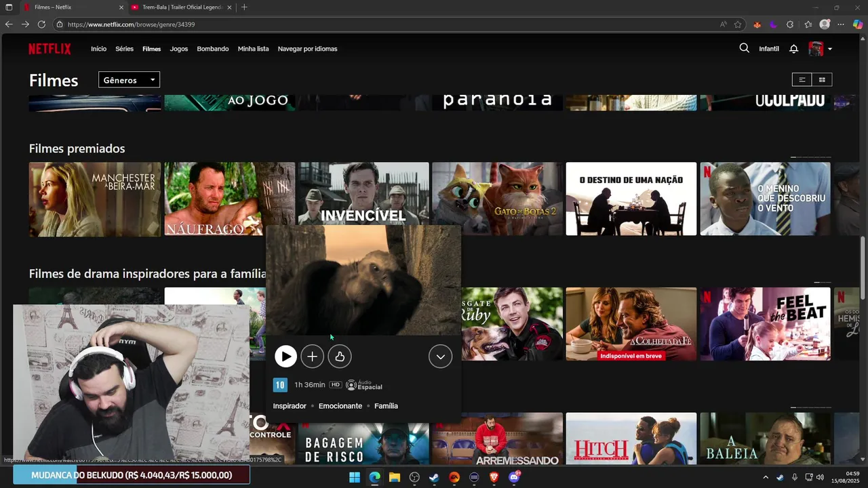Open browser settings and more menu
This screenshot has width=868, height=488.
pyautogui.click(x=842, y=24)
